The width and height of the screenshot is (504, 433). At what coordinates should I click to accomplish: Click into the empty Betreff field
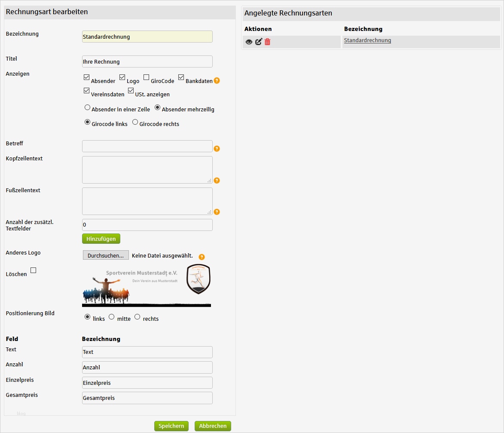click(147, 146)
